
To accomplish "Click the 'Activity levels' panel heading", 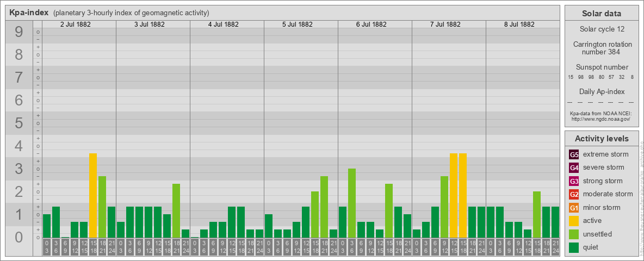I will pyautogui.click(x=601, y=138).
